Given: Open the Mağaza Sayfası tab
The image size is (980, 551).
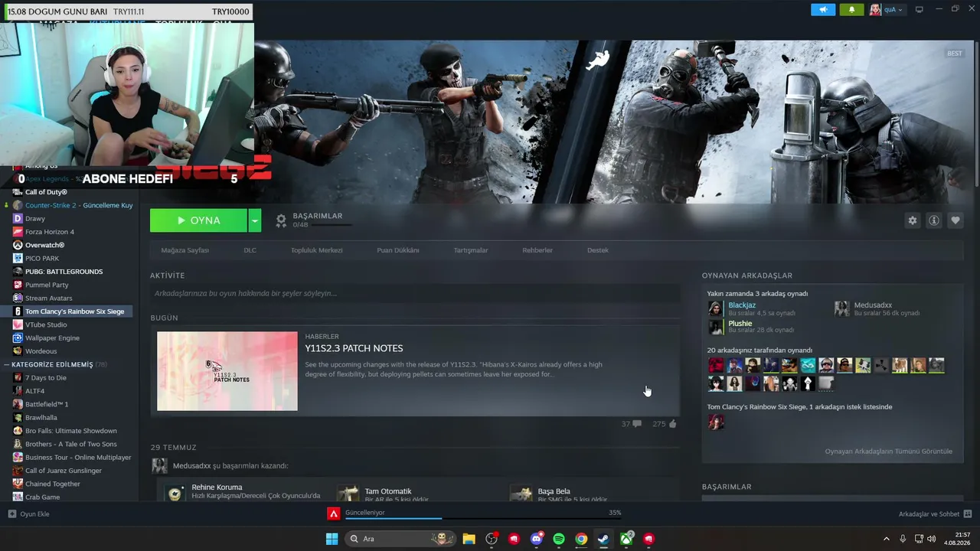Looking at the screenshot, I should pyautogui.click(x=185, y=250).
